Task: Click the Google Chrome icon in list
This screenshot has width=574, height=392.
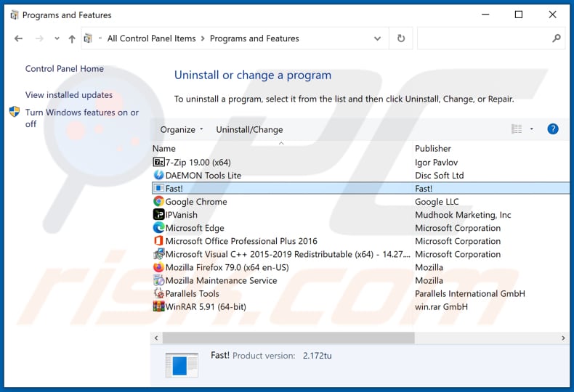Action: click(x=159, y=202)
